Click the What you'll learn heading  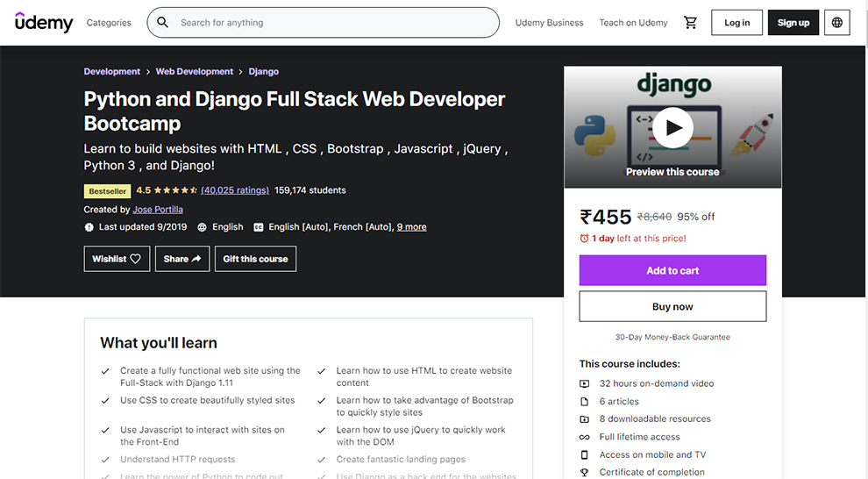pyautogui.click(x=159, y=343)
